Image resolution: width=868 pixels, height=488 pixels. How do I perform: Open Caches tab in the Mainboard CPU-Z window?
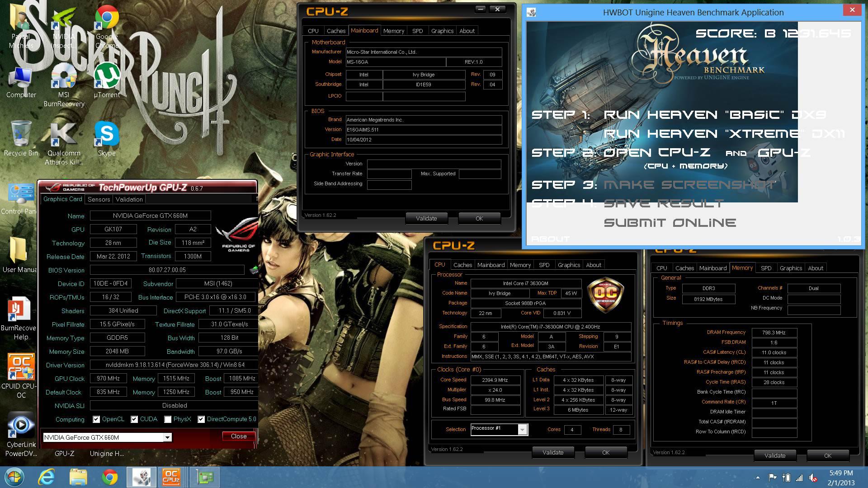pyautogui.click(x=336, y=31)
